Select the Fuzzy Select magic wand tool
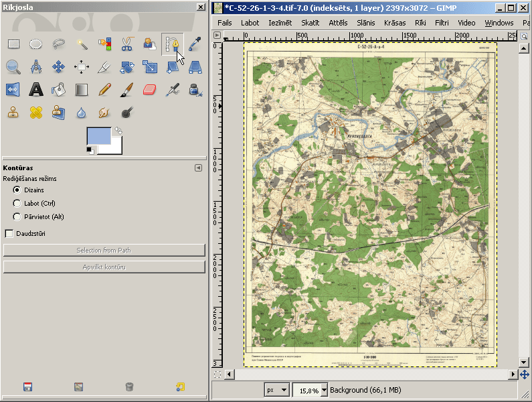Screen dimensions: 532x402 [82, 44]
